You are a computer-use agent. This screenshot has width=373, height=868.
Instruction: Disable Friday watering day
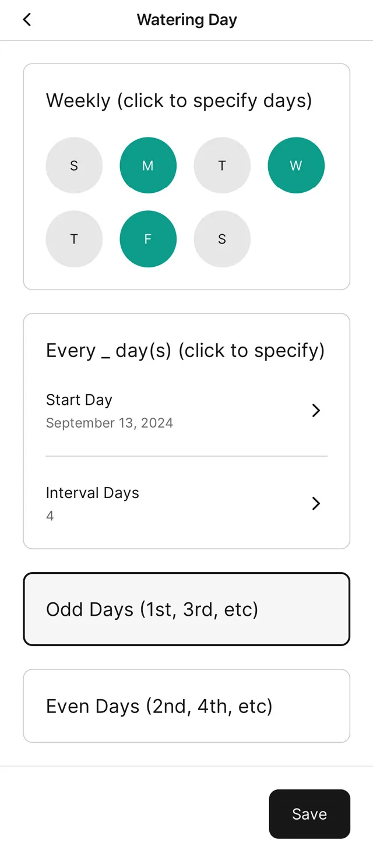point(148,239)
